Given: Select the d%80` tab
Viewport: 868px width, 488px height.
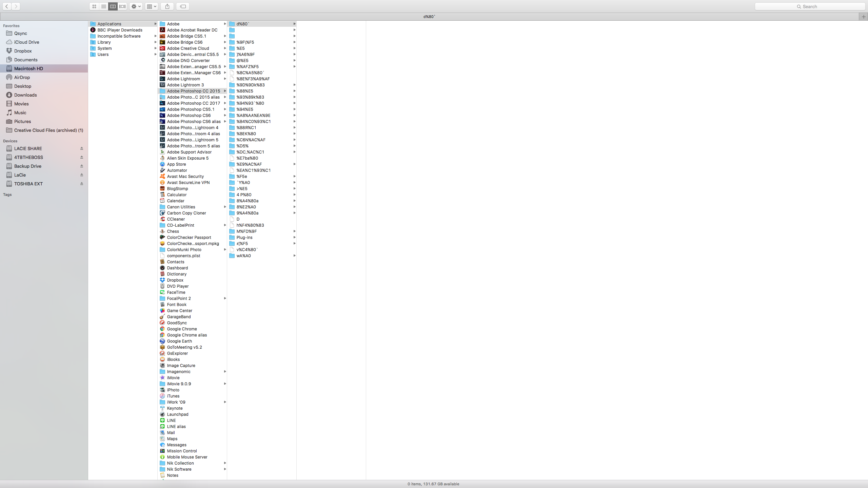Looking at the screenshot, I should tap(429, 17).
